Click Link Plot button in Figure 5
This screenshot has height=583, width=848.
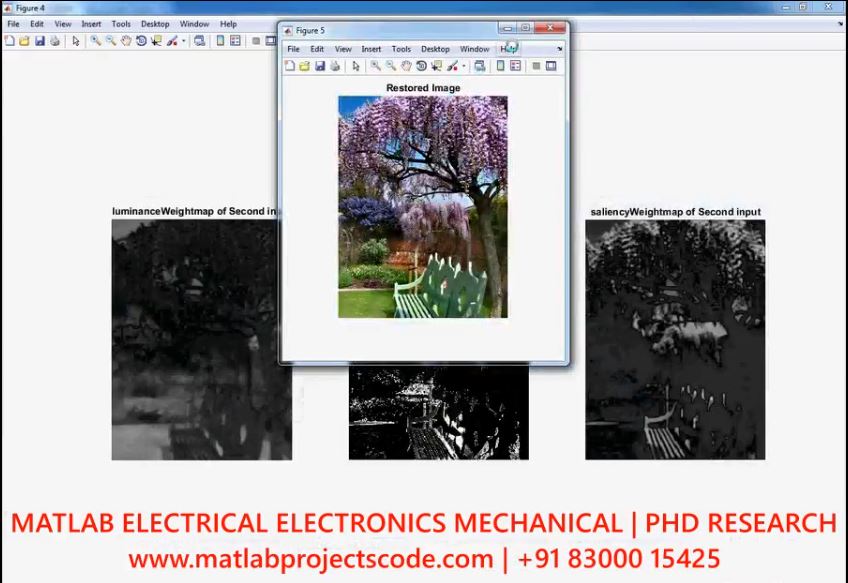point(480,66)
